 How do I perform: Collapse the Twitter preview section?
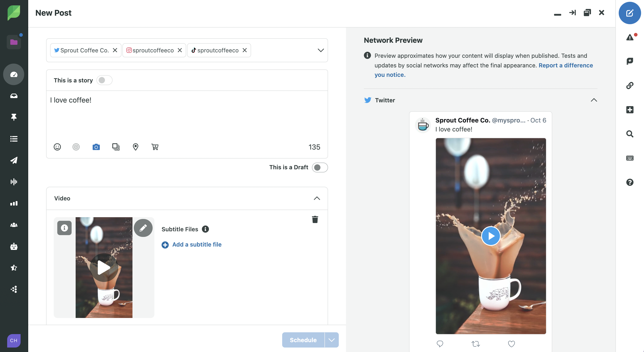[x=594, y=100]
